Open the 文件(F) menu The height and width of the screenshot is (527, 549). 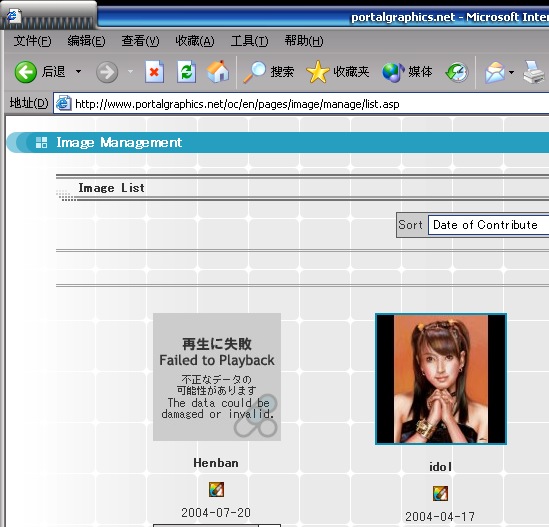pyautogui.click(x=32, y=41)
